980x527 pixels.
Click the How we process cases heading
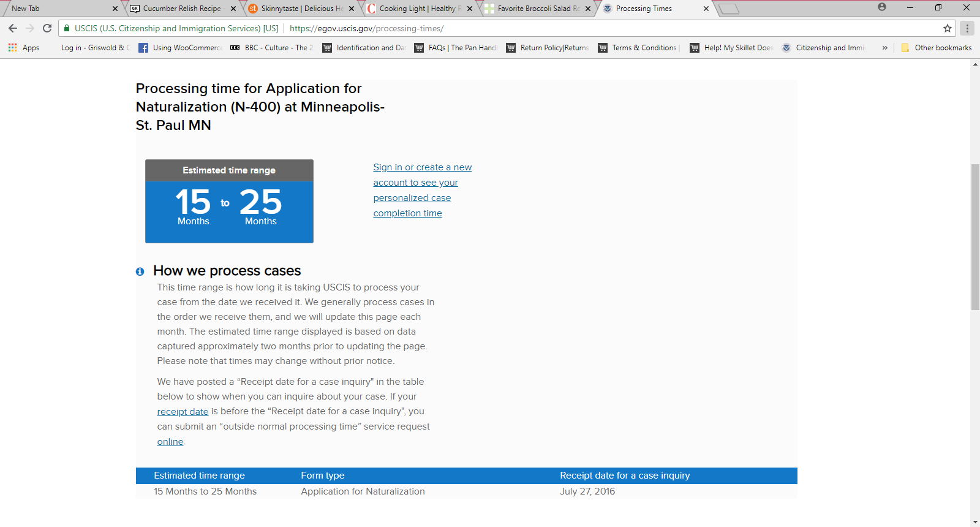[227, 271]
